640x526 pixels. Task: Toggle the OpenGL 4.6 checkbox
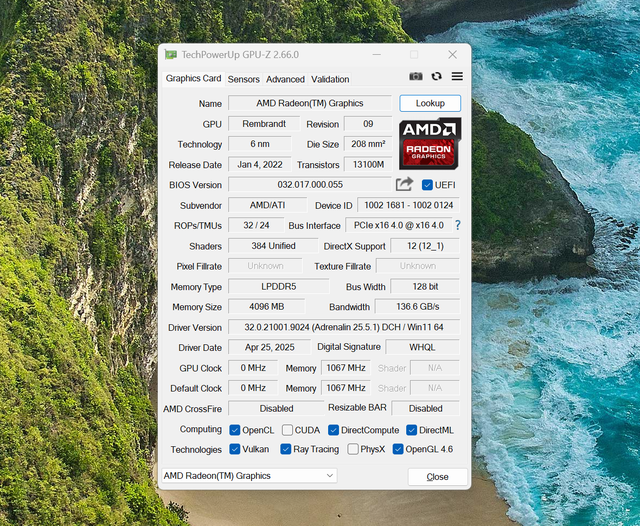click(398, 449)
